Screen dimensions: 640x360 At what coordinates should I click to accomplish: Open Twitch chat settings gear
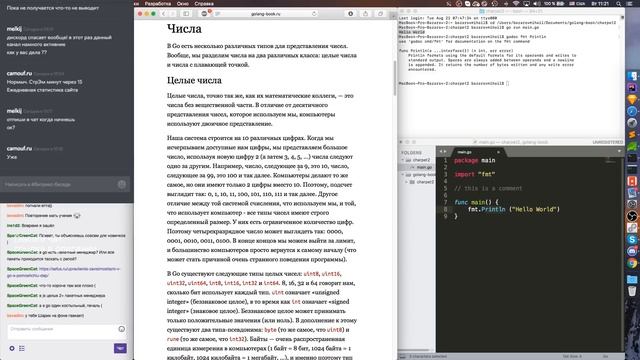tap(12, 348)
